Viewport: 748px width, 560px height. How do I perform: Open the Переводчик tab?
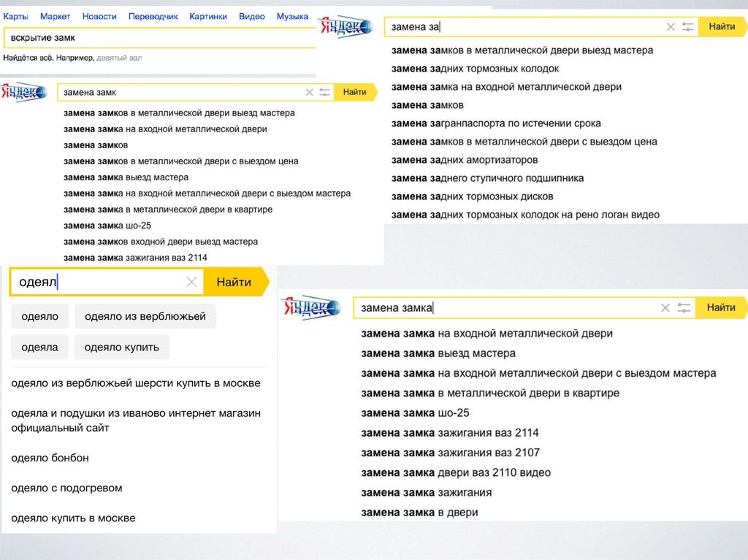click(153, 16)
